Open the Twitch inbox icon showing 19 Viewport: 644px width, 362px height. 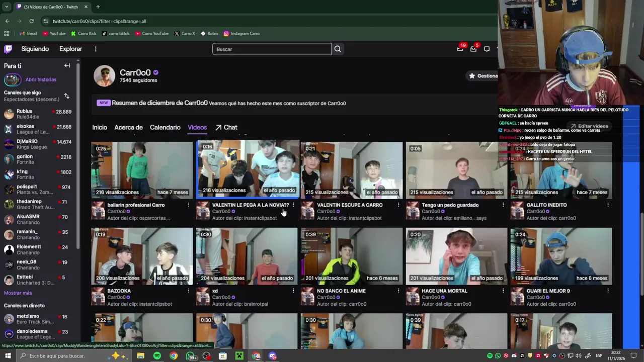coord(460,49)
